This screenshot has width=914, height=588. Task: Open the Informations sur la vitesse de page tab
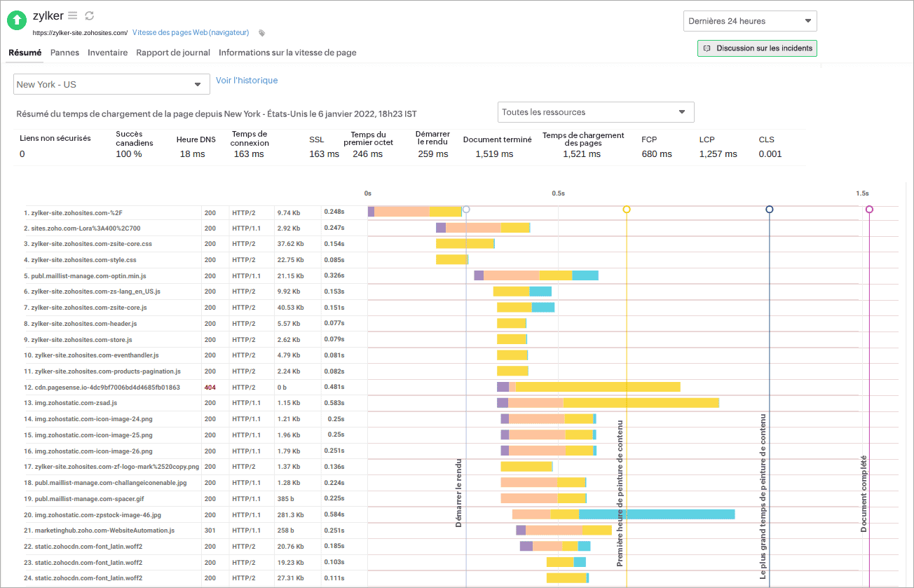[288, 53]
